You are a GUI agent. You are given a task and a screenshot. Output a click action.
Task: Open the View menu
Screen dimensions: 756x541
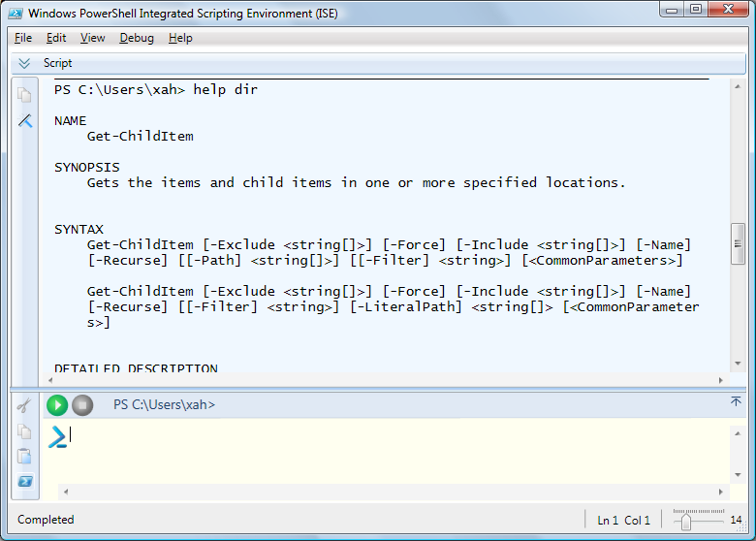tap(93, 38)
